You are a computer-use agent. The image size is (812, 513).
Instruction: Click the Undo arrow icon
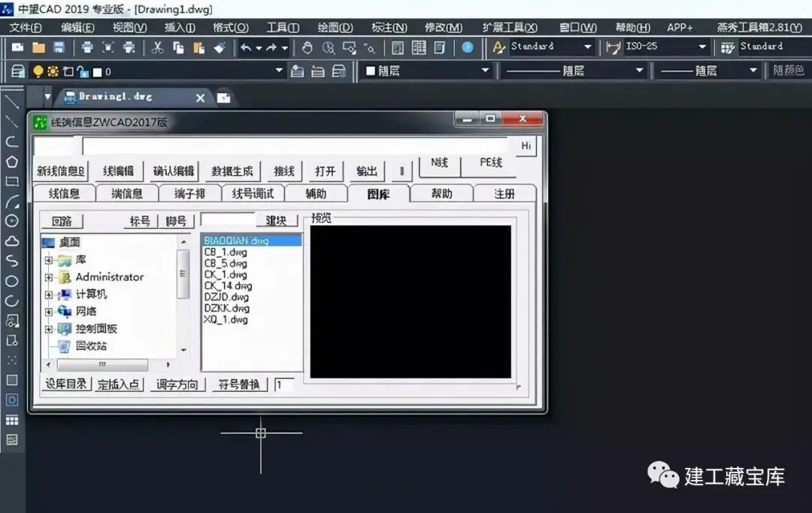coord(246,47)
